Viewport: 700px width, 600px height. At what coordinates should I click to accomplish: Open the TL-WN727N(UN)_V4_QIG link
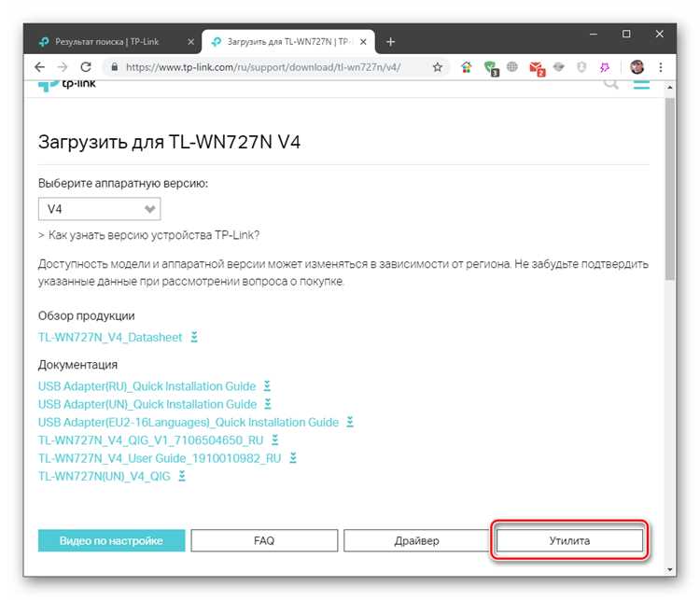point(105,476)
